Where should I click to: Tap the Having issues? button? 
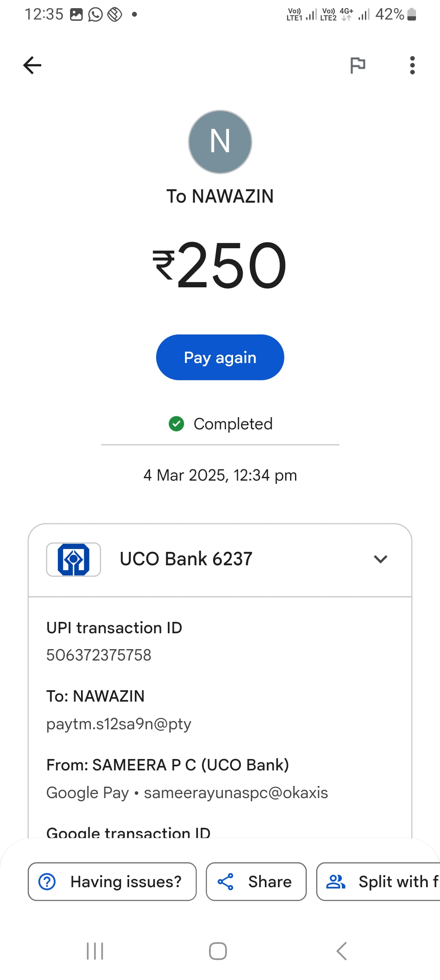pos(112,882)
